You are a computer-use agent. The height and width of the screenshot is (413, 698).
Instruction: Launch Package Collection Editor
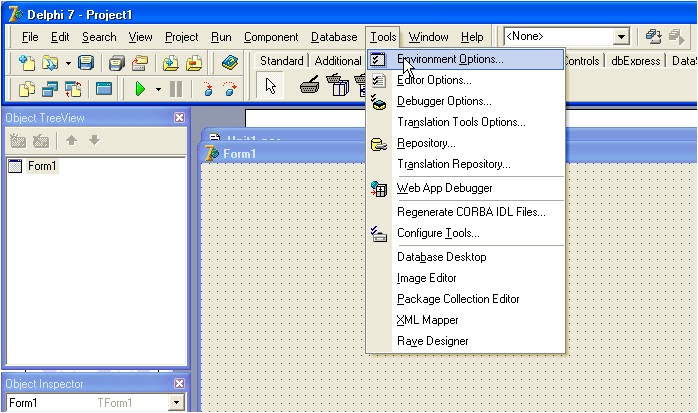[x=466, y=299]
